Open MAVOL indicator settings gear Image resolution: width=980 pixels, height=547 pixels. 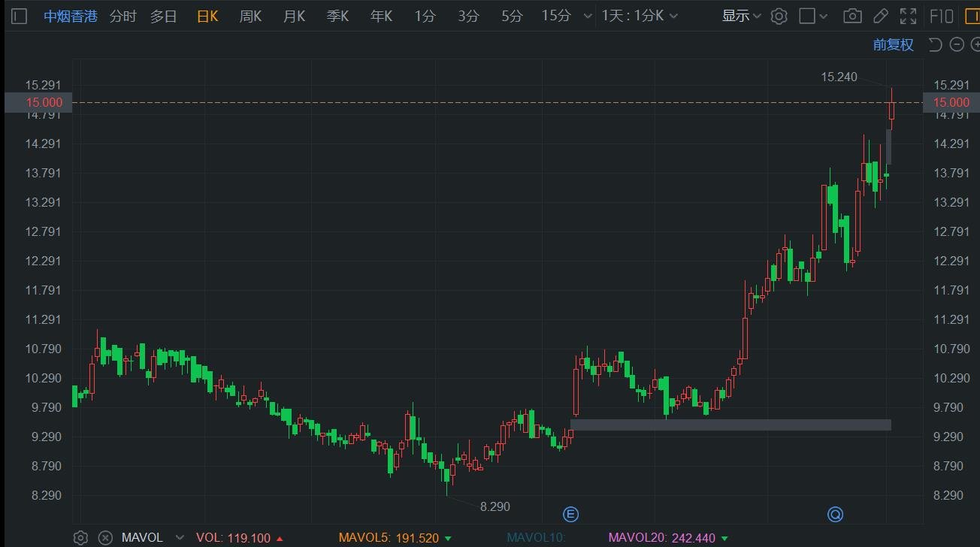tap(80, 537)
